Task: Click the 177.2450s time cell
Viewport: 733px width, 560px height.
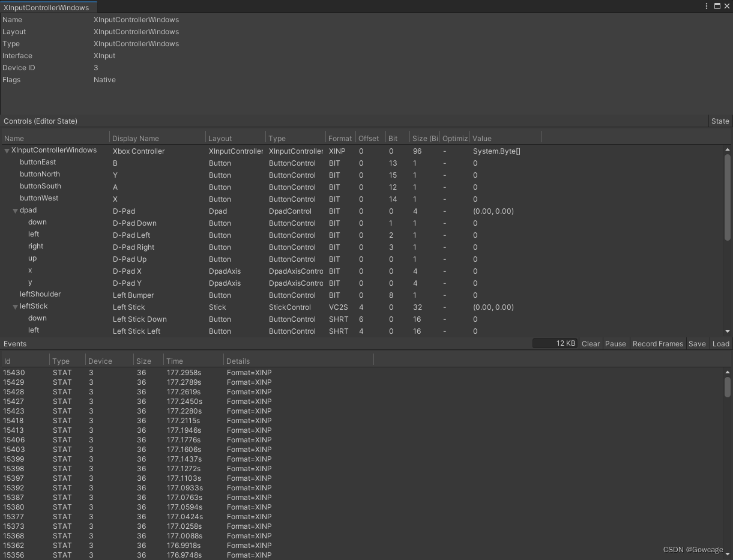Action: tap(184, 402)
